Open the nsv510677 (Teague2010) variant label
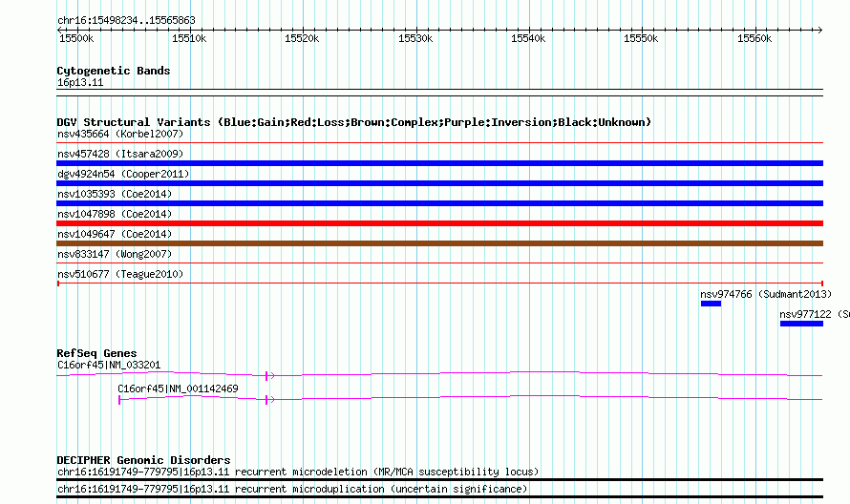Viewport: 850px width, 504px height. [120, 274]
